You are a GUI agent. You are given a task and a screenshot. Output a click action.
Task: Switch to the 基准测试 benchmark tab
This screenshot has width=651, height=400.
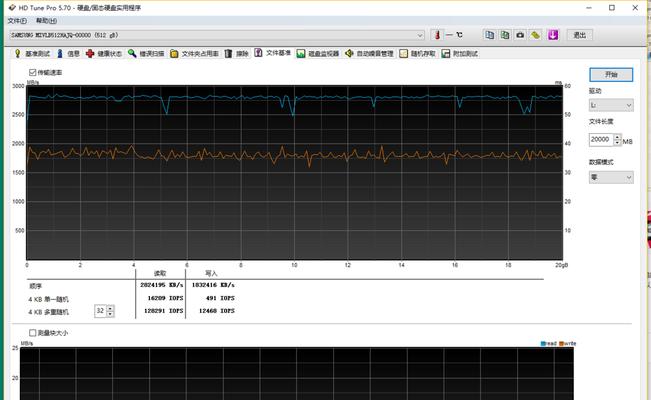tap(32, 54)
